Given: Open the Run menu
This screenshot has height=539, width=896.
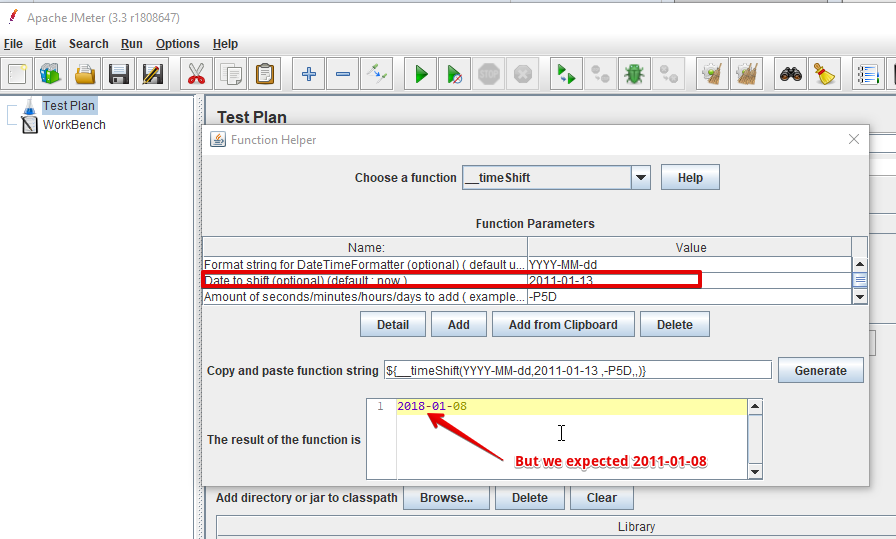Looking at the screenshot, I should tap(132, 44).
